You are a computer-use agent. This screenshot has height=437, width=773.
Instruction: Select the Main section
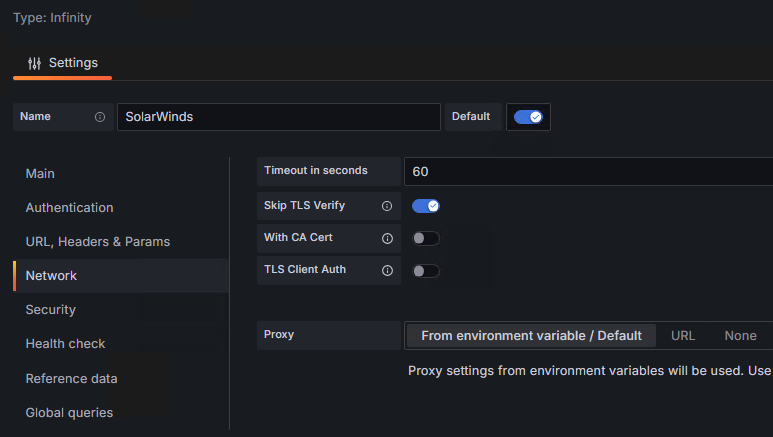pos(40,174)
